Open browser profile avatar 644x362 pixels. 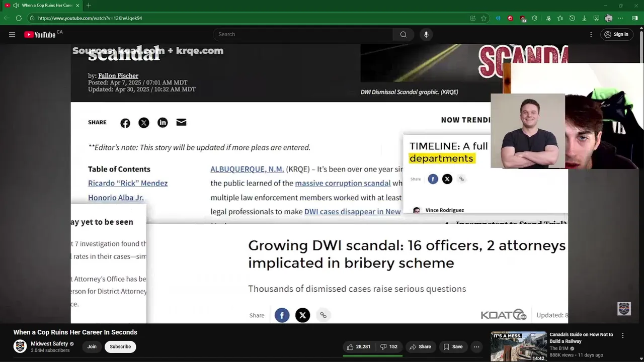tap(609, 18)
